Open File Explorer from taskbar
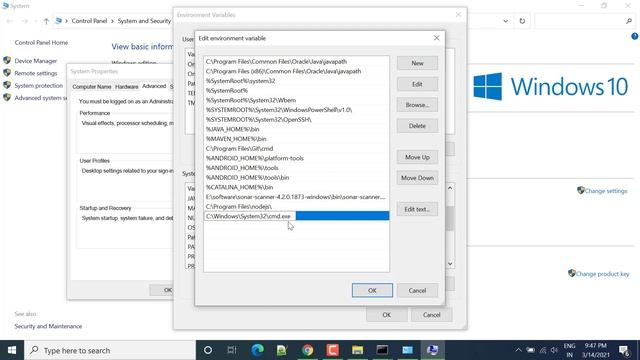This screenshot has width=640, height=360. point(358,350)
